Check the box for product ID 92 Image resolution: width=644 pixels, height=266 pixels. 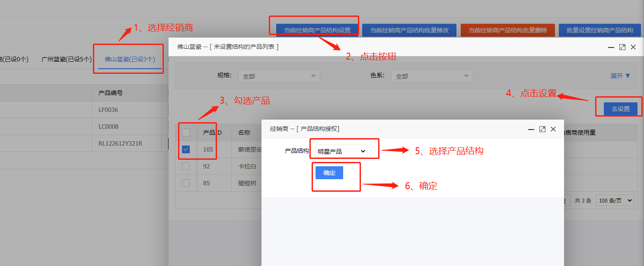[x=186, y=166]
